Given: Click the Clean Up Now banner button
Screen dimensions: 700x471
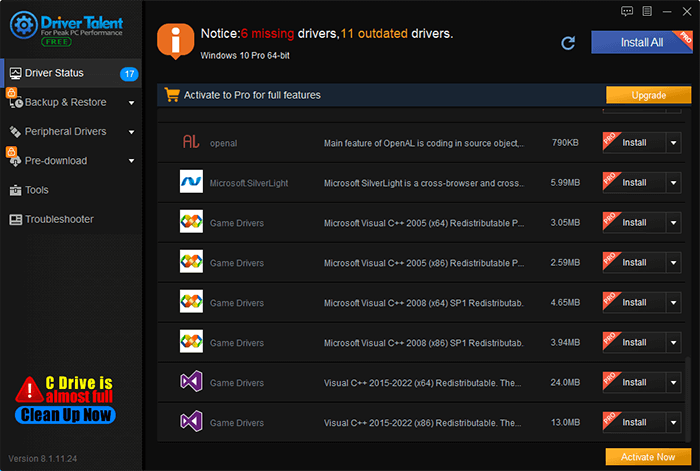Looking at the screenshot, I should 66,415.
